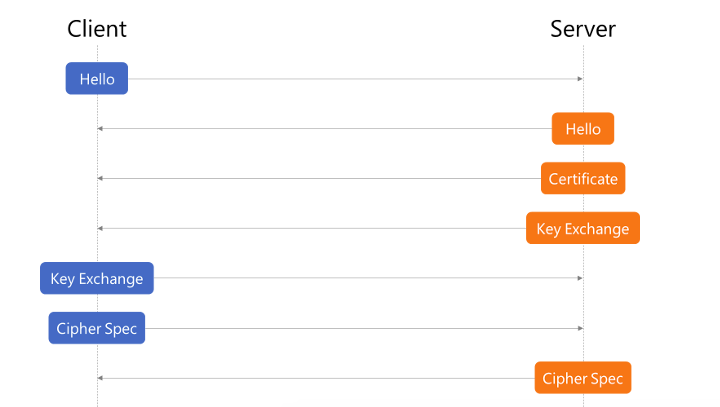Click the Client heading label
Screen dimensions: 720x407
click(x=96, y=29)
